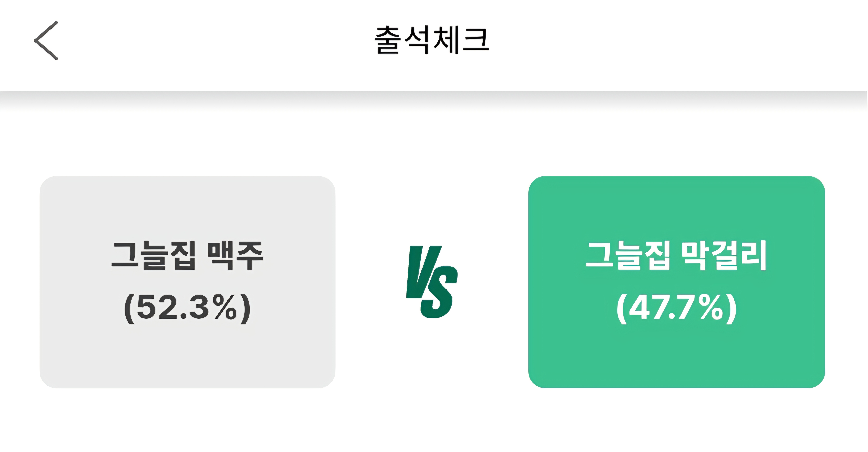The height and width of the screenshot is (452, 868).
Task: Click the word 맥주 in the gray card
Action: (235, 255)
